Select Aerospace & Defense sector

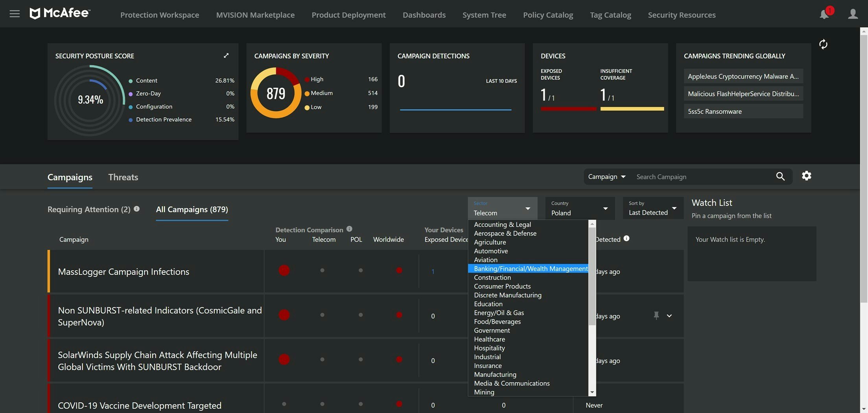tap(528, 233)
